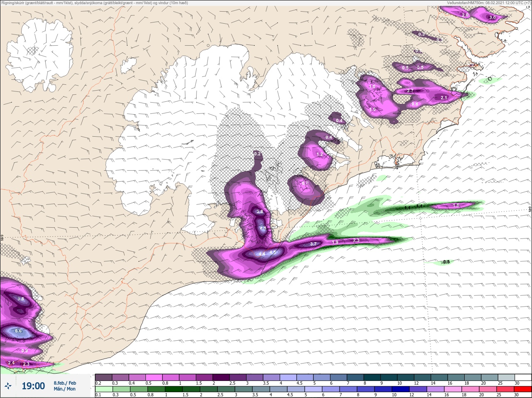Click the 'Mán./ Mon' weekday label
The image size is (532, 398).
[x=64, y=389]
